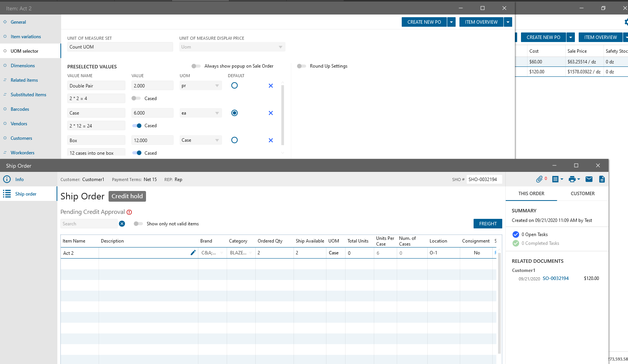Image resolution: width=628 pixels, height=364 pixels.
Task: Set Box as the default value
Action: click(235, 140)
